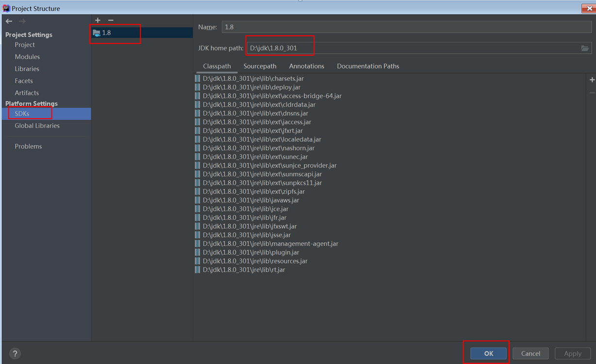Click the back navigation arrow

pos(8,21)
